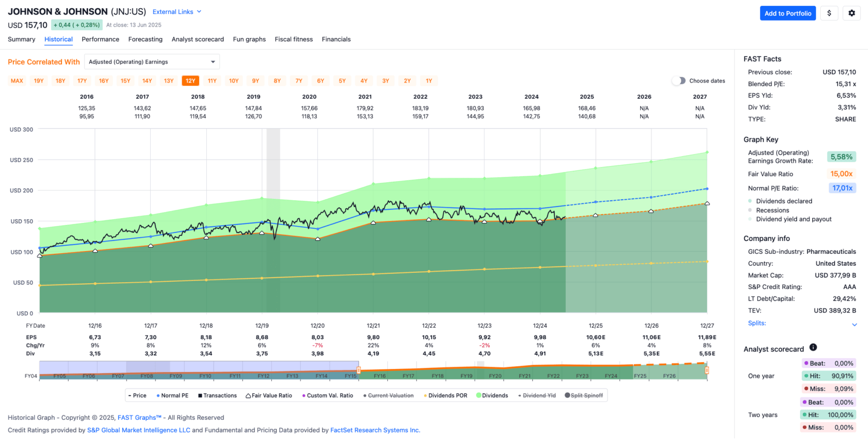Open the Adjusted (Operating) Earnings dropdown
868x447 pixels.
tap(152, 62)
